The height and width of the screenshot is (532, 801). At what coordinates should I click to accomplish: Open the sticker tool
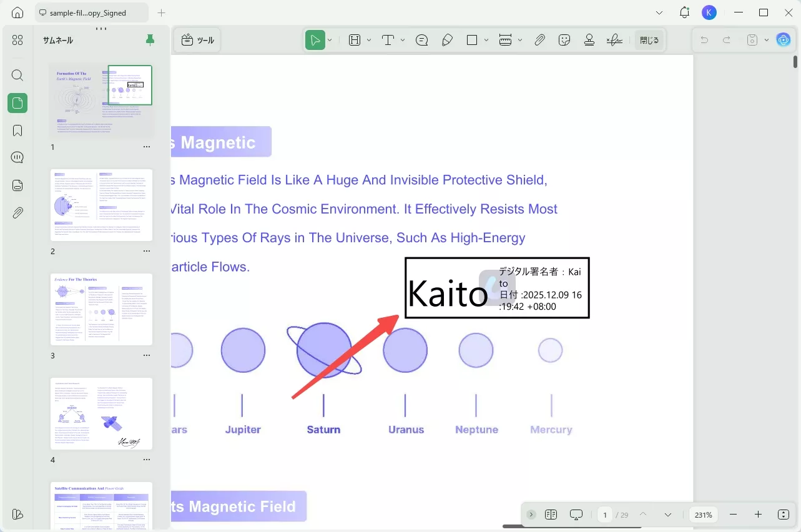click(564, 40)
